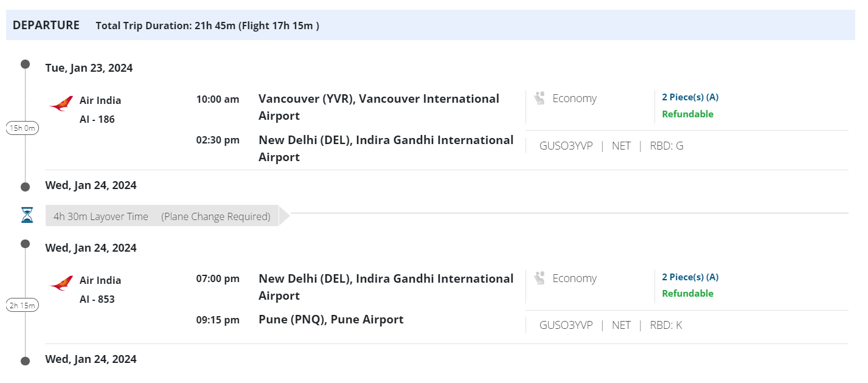The height and width of the screenshot is (383, 868).
Task: Click the RBD: G fare code
Action: pos(667,146)
